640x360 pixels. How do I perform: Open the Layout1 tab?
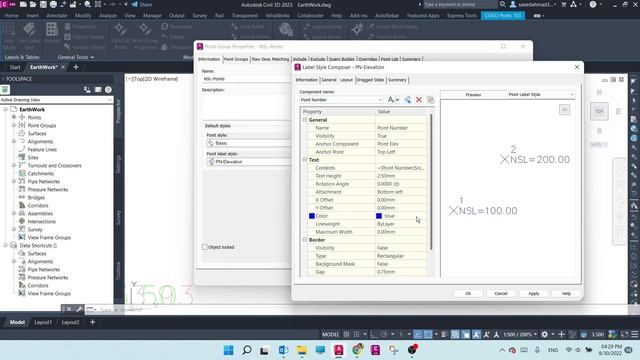click(x=43, y=322)
